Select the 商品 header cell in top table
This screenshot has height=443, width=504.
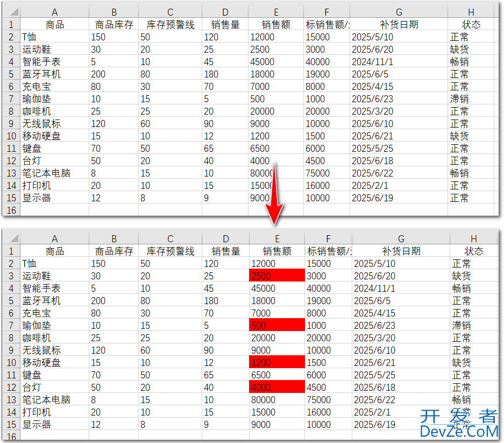54,25
